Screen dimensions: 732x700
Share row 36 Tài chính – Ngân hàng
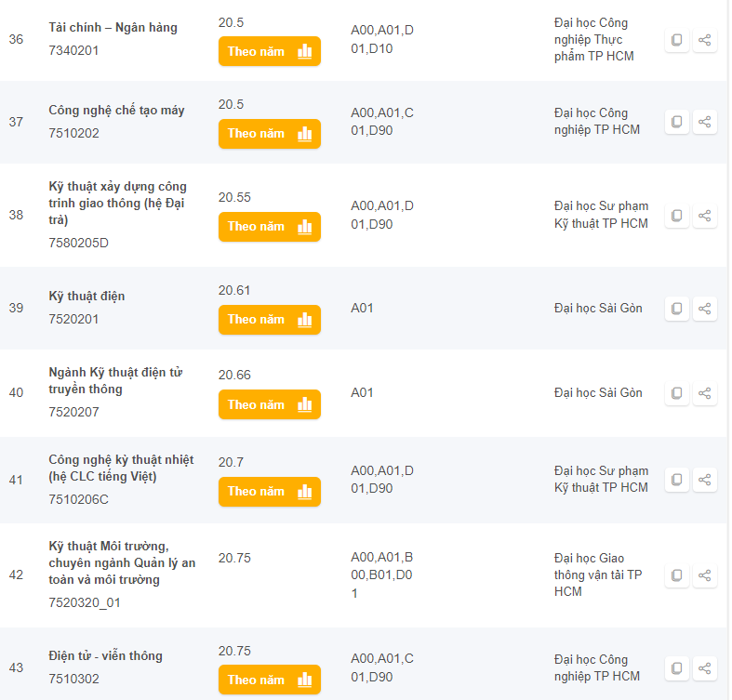pos(705,40)
